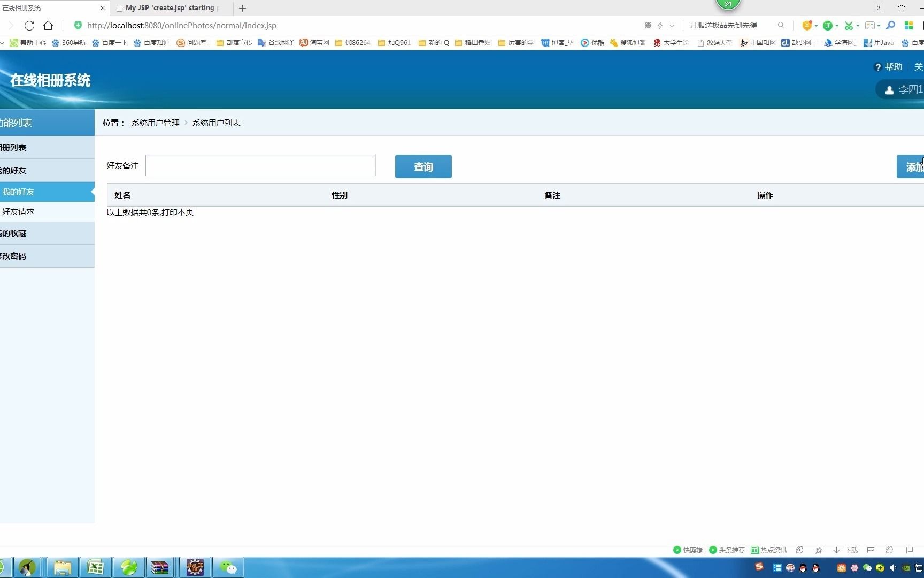The height and width of the screenshot is (578, 924).
Task: Open the green 译 translate extension
Action: (x=827, y=25)
